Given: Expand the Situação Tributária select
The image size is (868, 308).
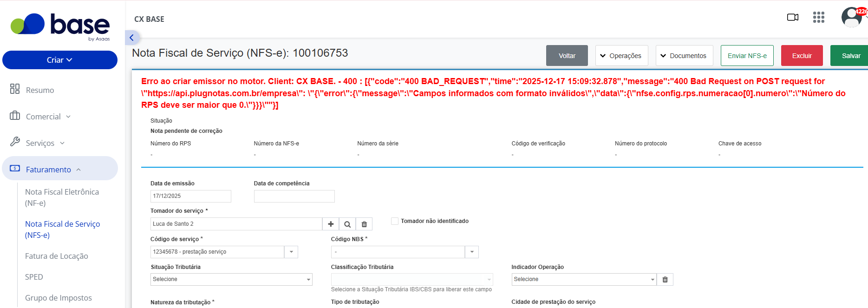Looking at the screenshot, I should [231, 279].
